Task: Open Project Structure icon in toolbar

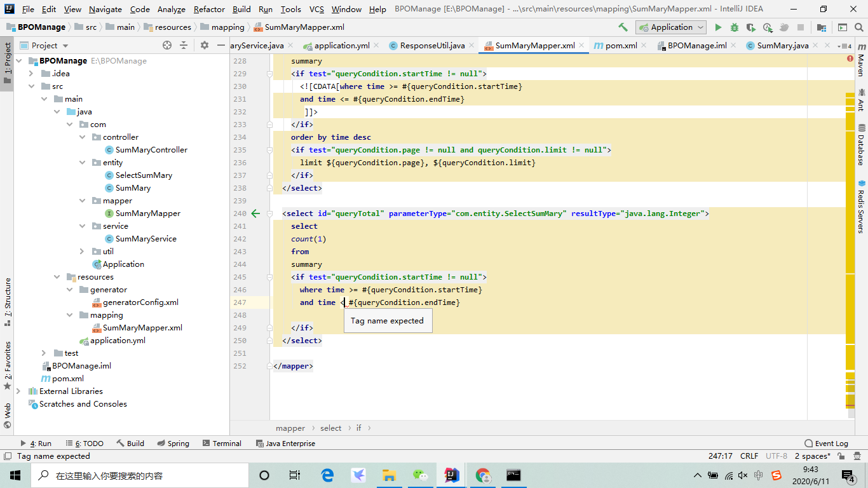Action: click(822, 27)
